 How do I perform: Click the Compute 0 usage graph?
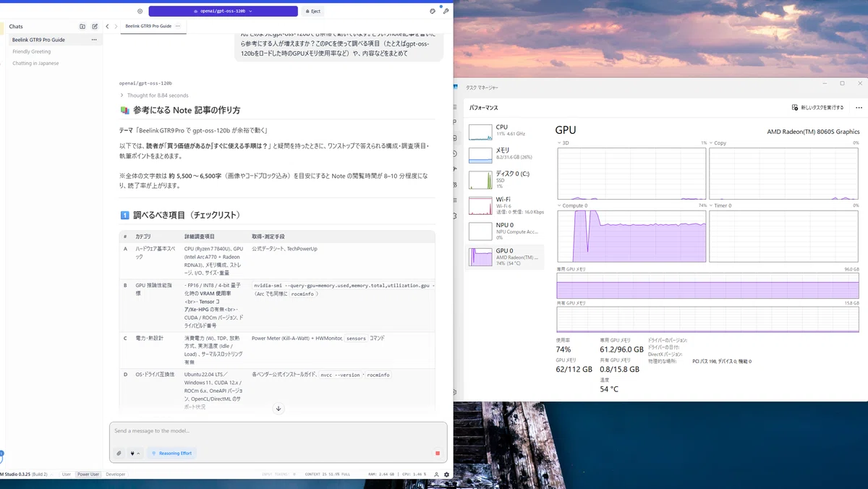pos(631,236)
